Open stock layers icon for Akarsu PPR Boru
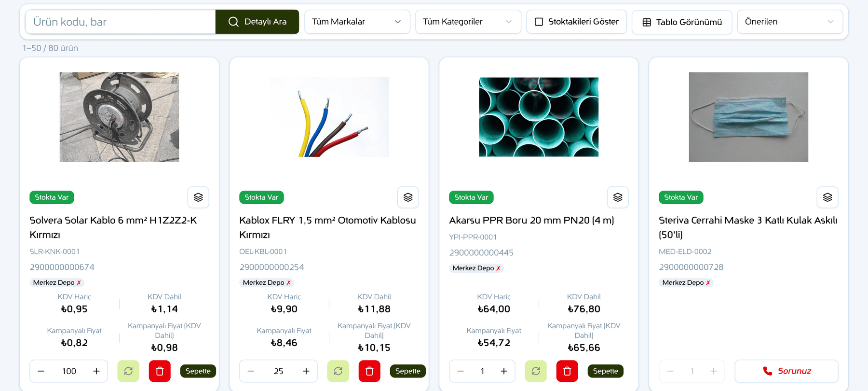 point(618,197)
